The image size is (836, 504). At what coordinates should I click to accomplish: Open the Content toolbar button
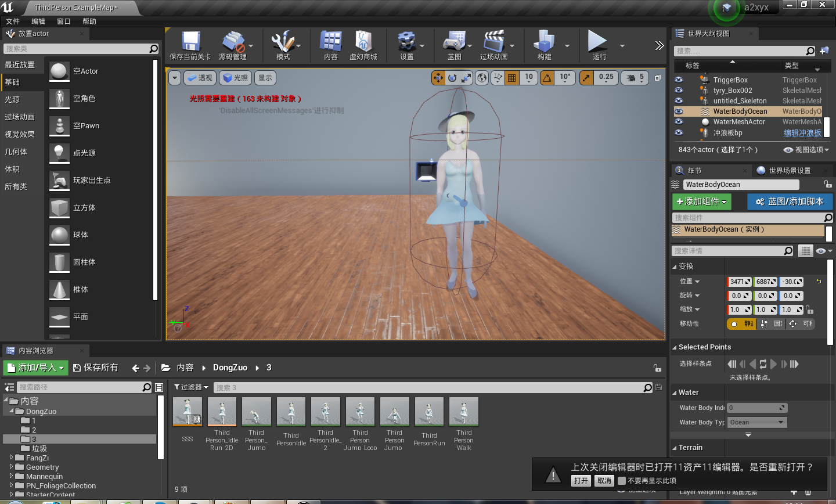[331, 46]
